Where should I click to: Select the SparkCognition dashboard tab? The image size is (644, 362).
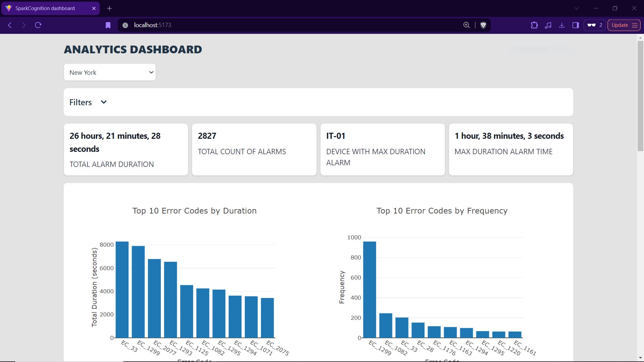[45, 8]
